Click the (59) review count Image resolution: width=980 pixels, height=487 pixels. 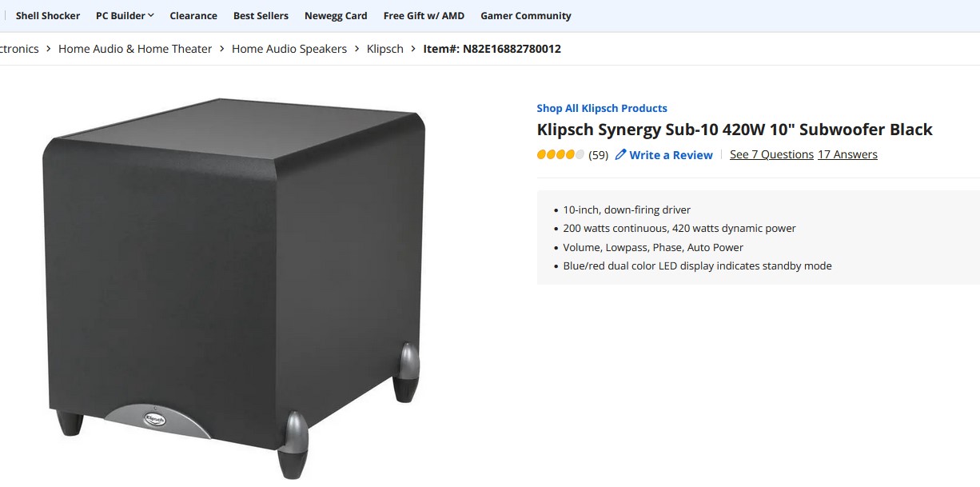click(598, 155)
